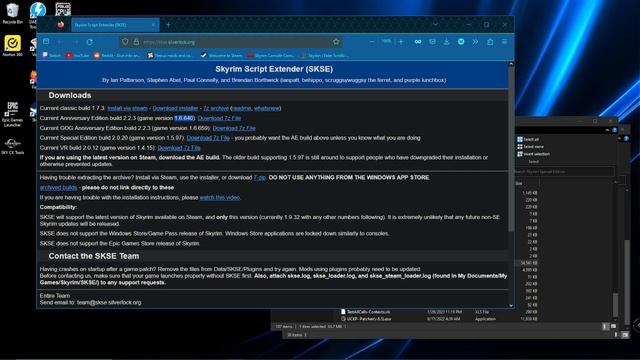Open a new tab with the plus button
This screenshot has height=360, width=640.
(x=168, y=25)
